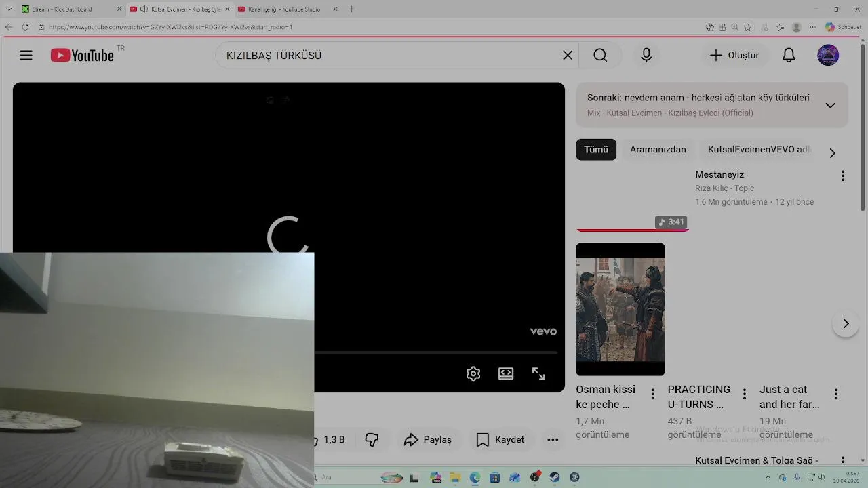This screenshot has height=488, width=868.
Task: Clear the search text with the X
Action: point(568,56)
